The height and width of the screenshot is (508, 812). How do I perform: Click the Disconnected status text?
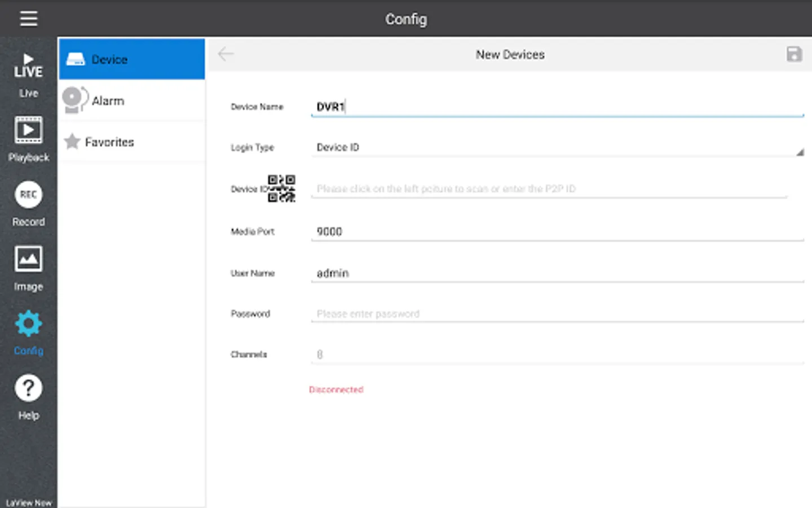click(x=336, y=389)
